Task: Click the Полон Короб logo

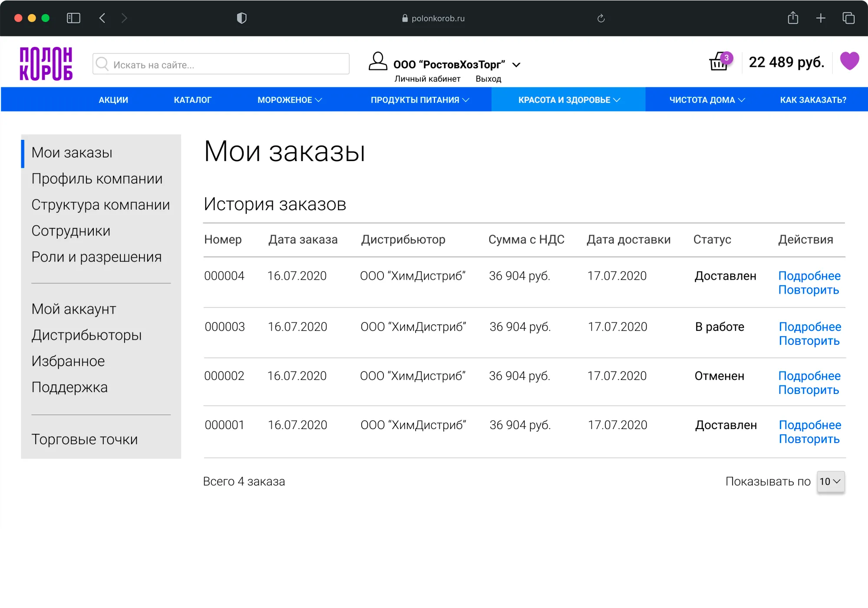Action: (46, 64)
